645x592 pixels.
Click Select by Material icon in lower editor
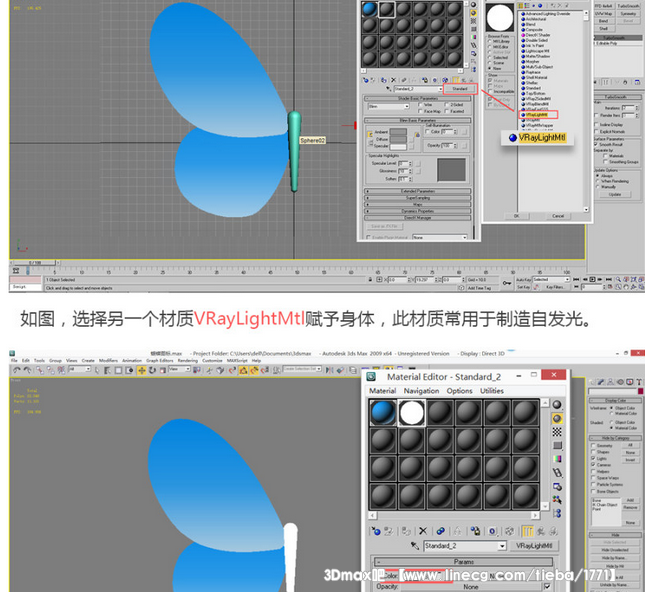point(557,500)
